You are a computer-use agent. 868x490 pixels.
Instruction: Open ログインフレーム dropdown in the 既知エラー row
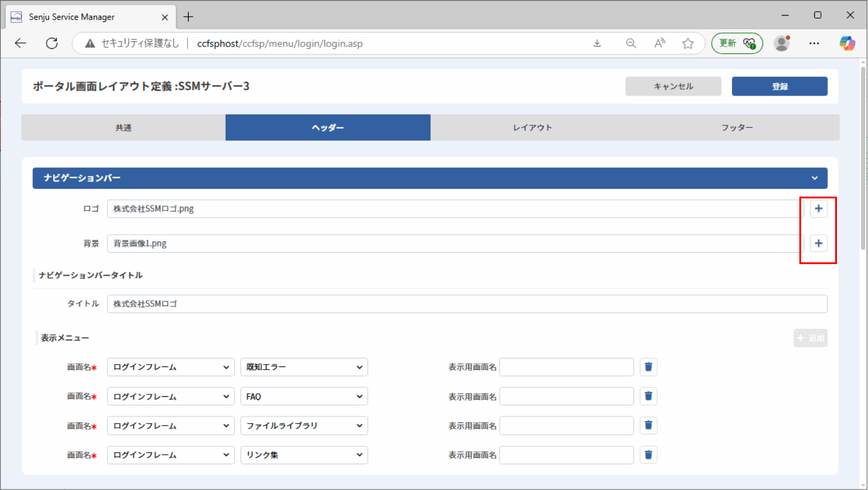(171, 367)
